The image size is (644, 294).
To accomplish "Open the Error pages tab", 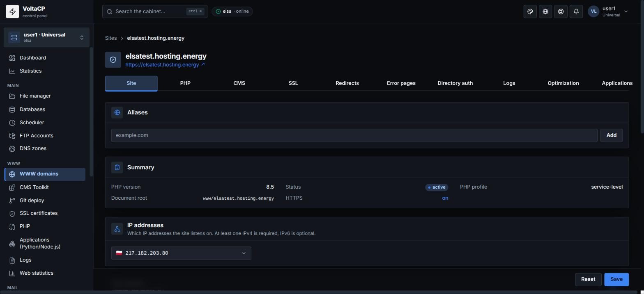I will tap(401, 83).
